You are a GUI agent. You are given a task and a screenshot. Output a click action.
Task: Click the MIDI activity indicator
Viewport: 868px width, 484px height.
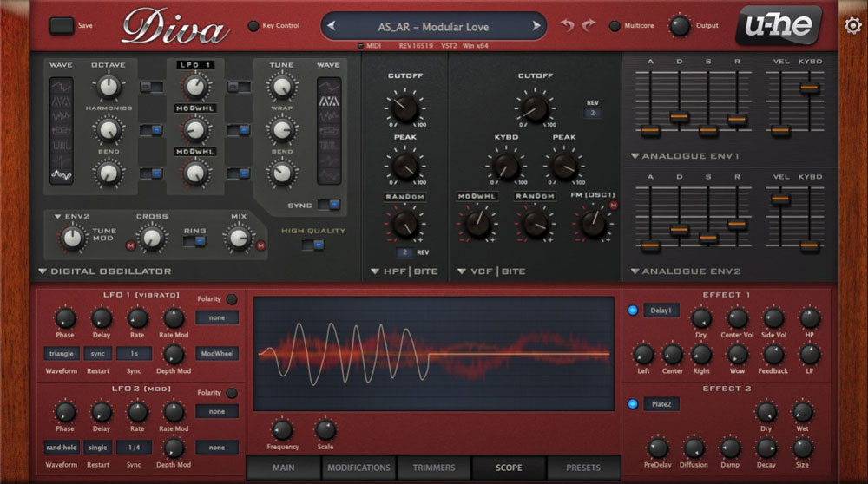(x=360, y=46)
